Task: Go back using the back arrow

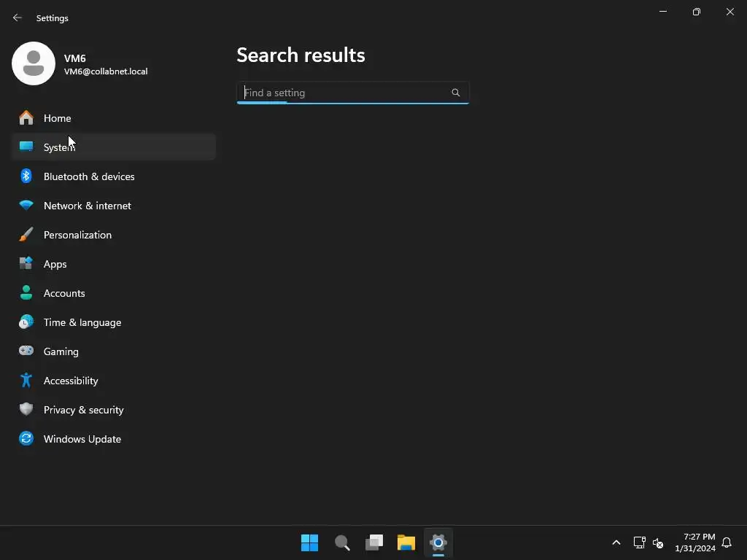Action: point(18,17)
